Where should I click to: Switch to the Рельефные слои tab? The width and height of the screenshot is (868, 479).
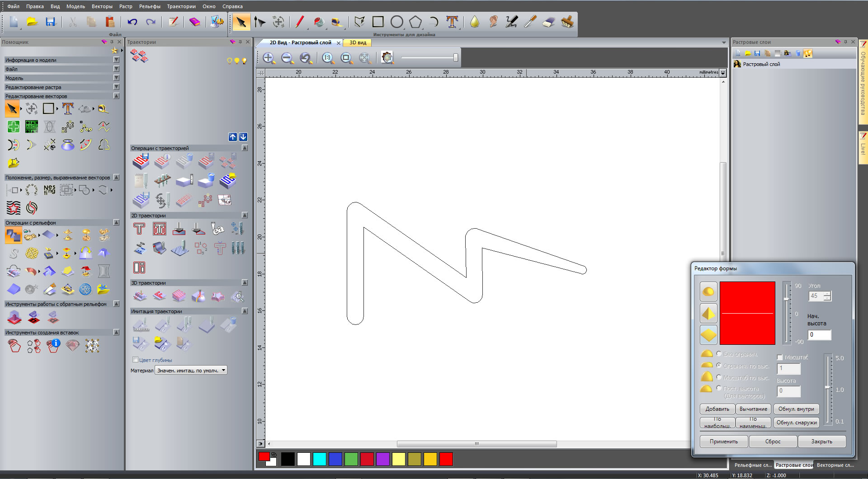[x=753, y=465]
